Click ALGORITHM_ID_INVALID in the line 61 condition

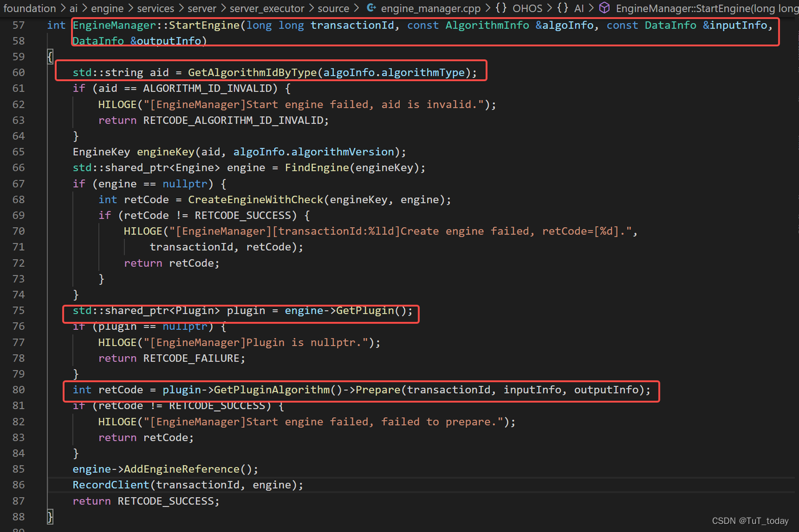click(207, 88)
